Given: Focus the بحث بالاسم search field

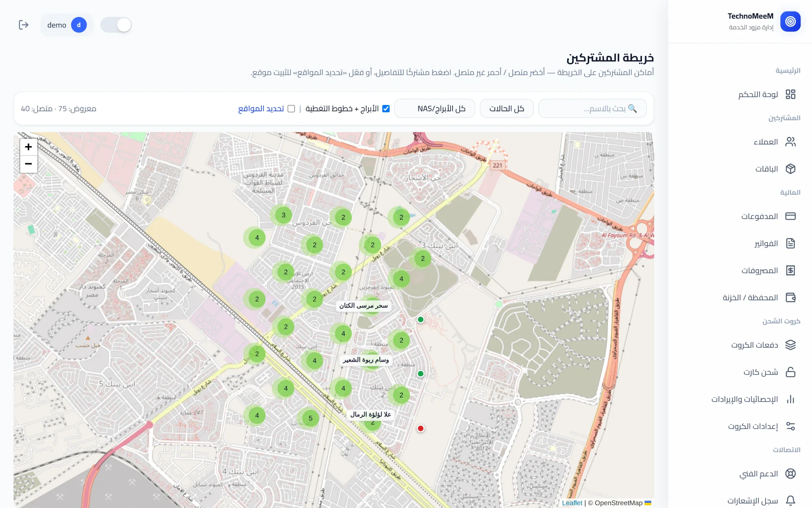Looking at the screenshot, I should click(593, 109).
